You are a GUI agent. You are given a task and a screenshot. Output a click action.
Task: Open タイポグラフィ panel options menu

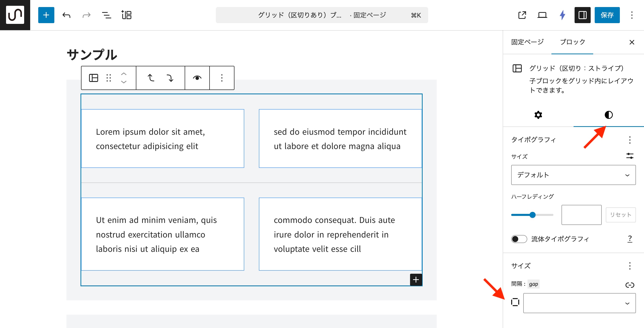[x=630, y=140]
